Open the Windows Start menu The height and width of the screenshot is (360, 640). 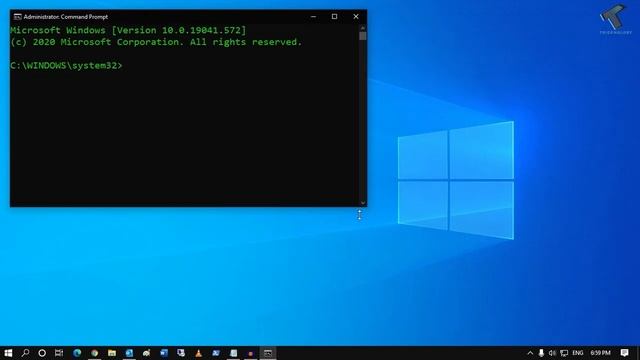(x=8, y=353)
